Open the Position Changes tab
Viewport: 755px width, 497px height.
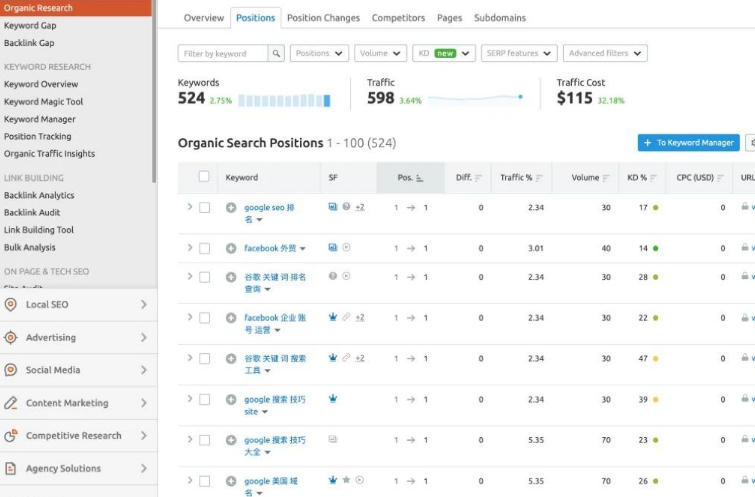pos(324,18)
